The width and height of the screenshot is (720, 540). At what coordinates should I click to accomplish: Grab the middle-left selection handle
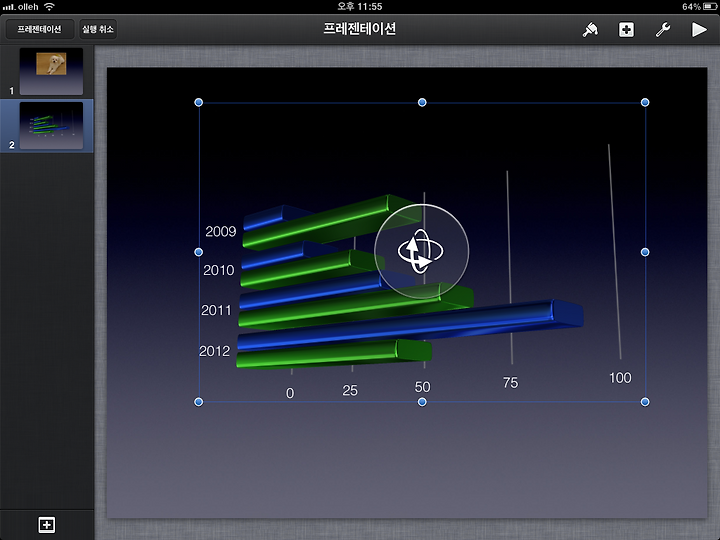click(198, 252)
